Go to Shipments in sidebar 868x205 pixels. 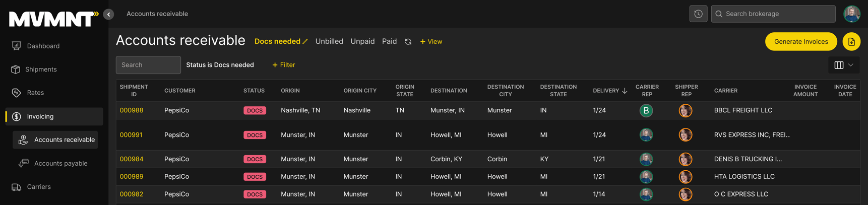pos(42,70)
